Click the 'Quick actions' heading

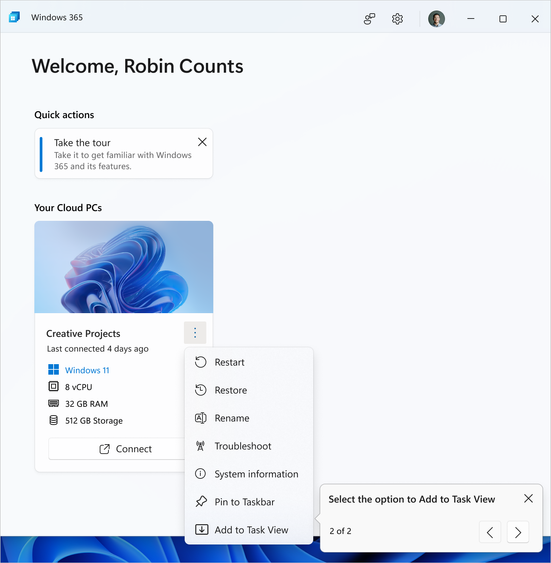(x=64, y=115)
